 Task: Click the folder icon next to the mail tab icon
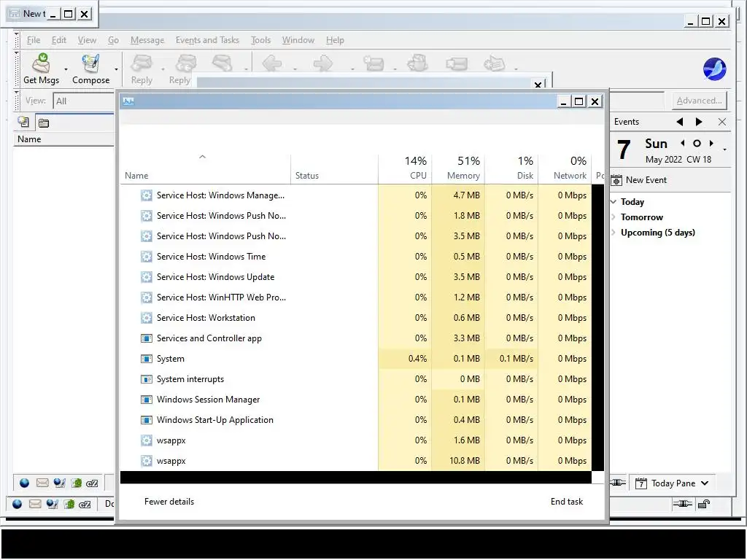pos(44,122)
